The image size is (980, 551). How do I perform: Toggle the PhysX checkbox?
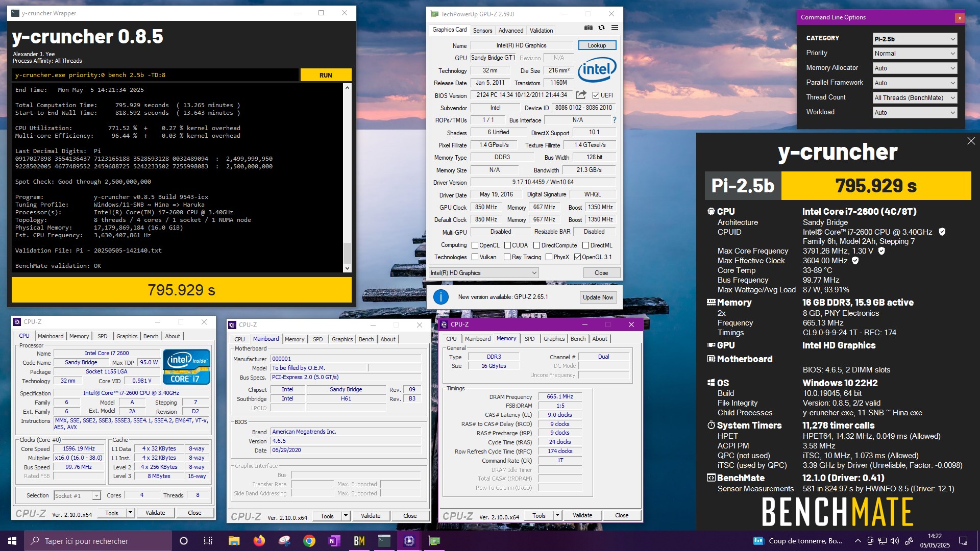click(x=549, y=257)
